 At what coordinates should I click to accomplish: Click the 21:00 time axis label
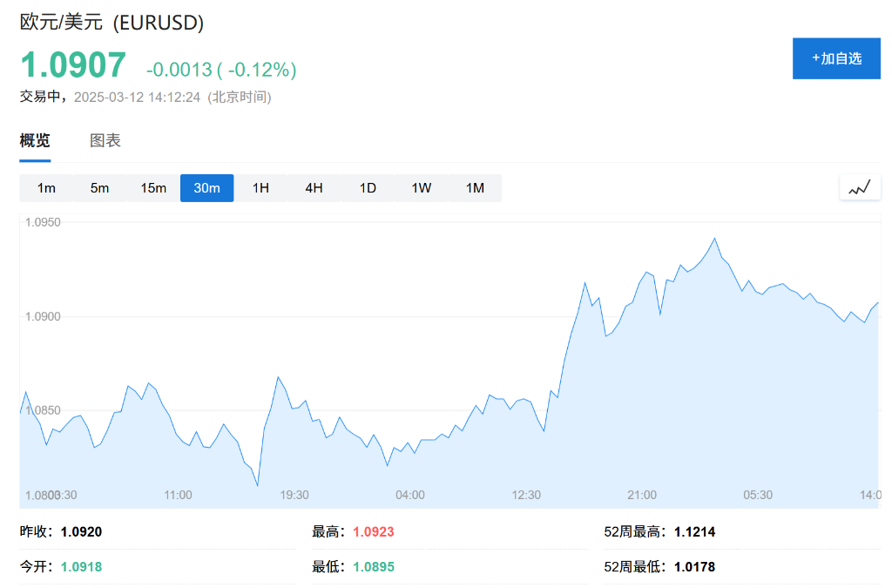[x=642, y=495]
